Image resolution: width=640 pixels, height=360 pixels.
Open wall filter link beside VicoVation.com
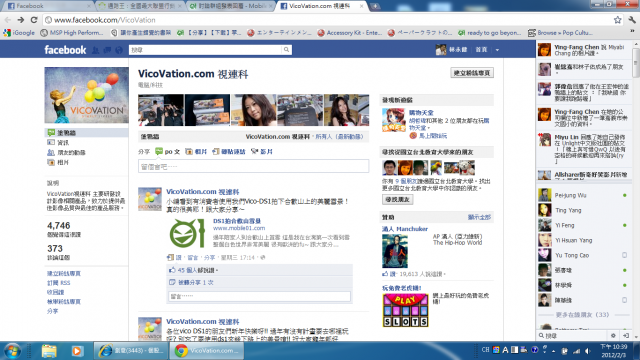(x=339, y=137)
